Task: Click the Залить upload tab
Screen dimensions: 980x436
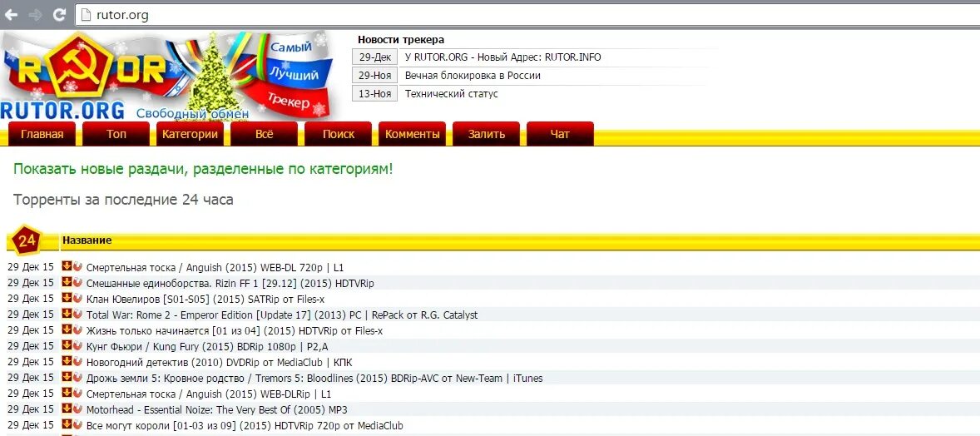Action: (x=486, y=134)
